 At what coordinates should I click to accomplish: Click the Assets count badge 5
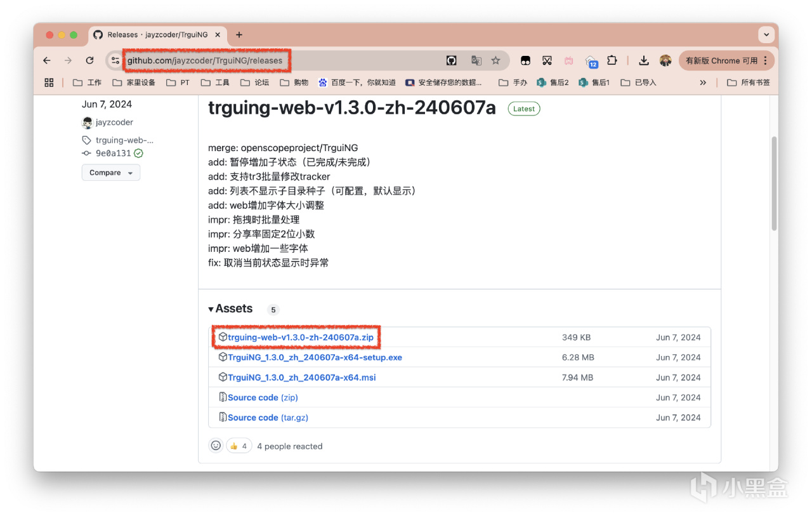273,310
